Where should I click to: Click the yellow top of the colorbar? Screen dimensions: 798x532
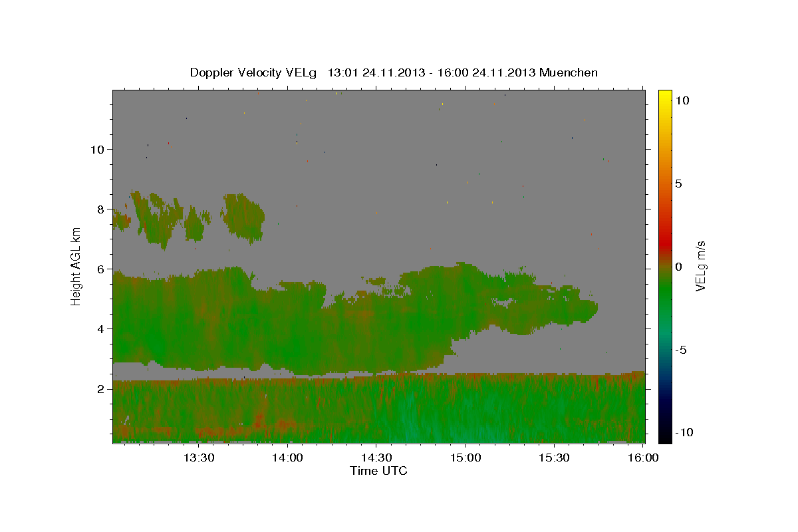point(665,96)
